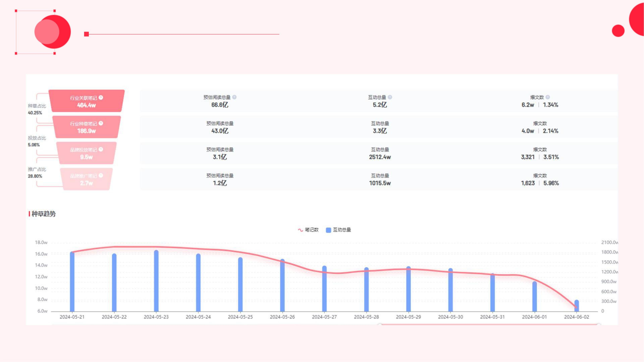This screenshot has height=362, width=644.
Task: Click help icon next to top 爆文数
Action: coord(548,97)
